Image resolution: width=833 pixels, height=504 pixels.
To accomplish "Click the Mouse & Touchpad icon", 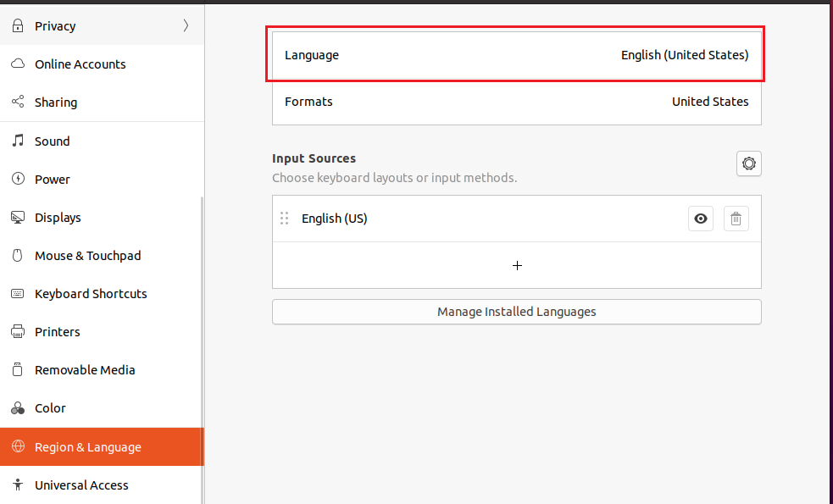I will pyautogui.click(x=17, y=256).
